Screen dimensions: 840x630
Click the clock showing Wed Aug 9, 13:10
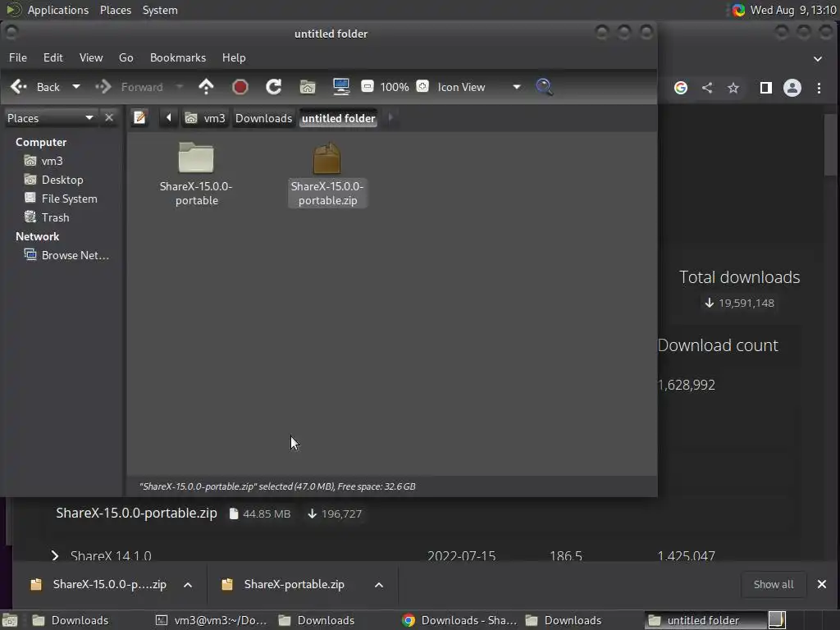coord(793,10)
